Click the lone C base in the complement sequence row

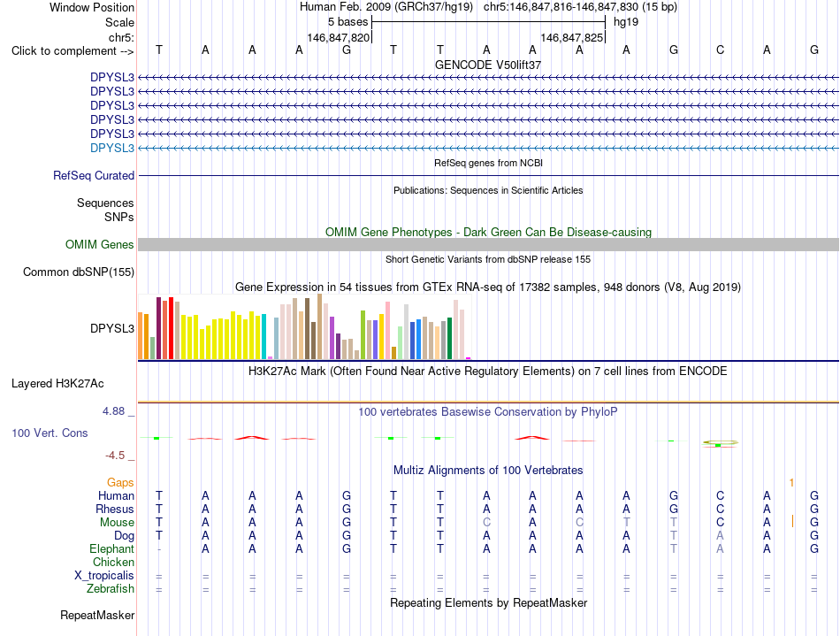tap(720, 50)
